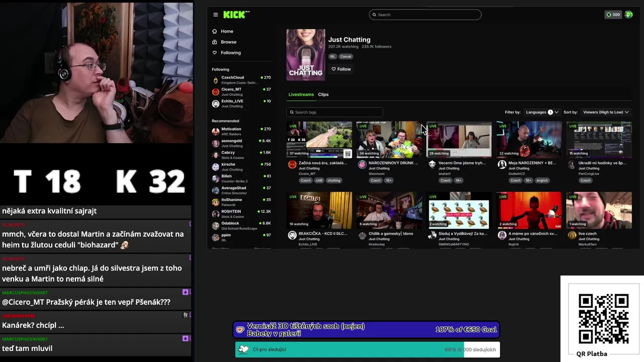Open the 300 points balance badge
The height and width of the screenshot is (362, 644).
pyautogui.click(x=613, y=15)
